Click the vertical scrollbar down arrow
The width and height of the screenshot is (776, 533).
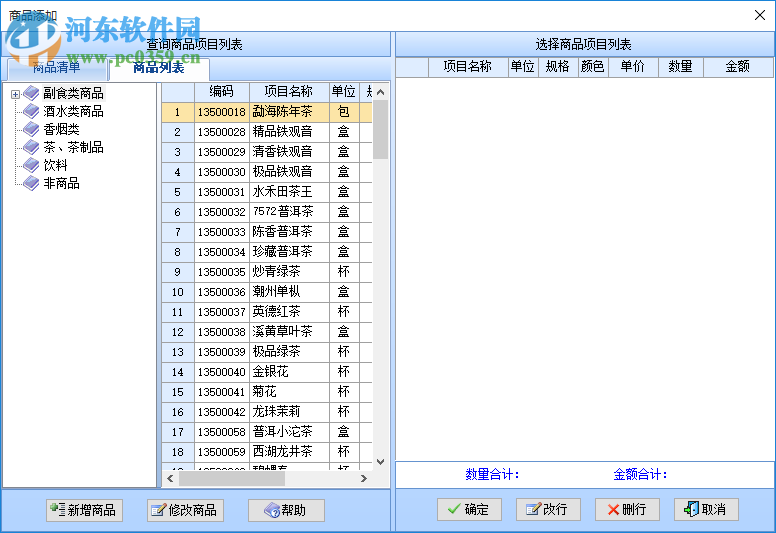[381, 462]
